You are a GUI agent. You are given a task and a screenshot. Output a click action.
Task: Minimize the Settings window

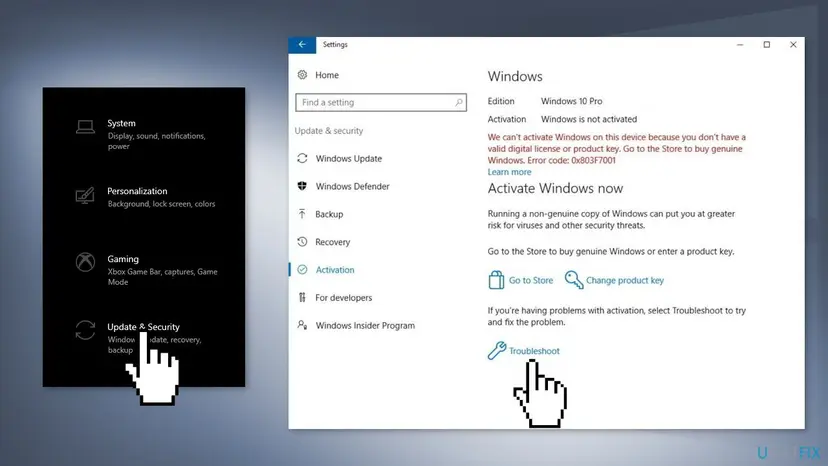(x=740, y=45)
